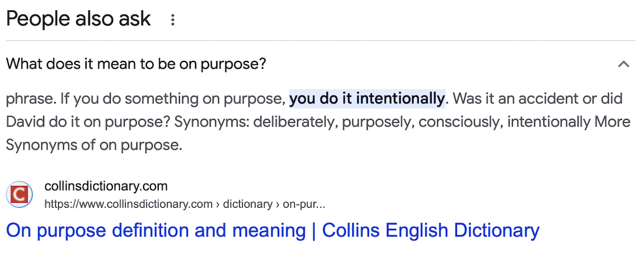
Task: Click the red Collins Dictionary favicon
Action: coord(19,195)
